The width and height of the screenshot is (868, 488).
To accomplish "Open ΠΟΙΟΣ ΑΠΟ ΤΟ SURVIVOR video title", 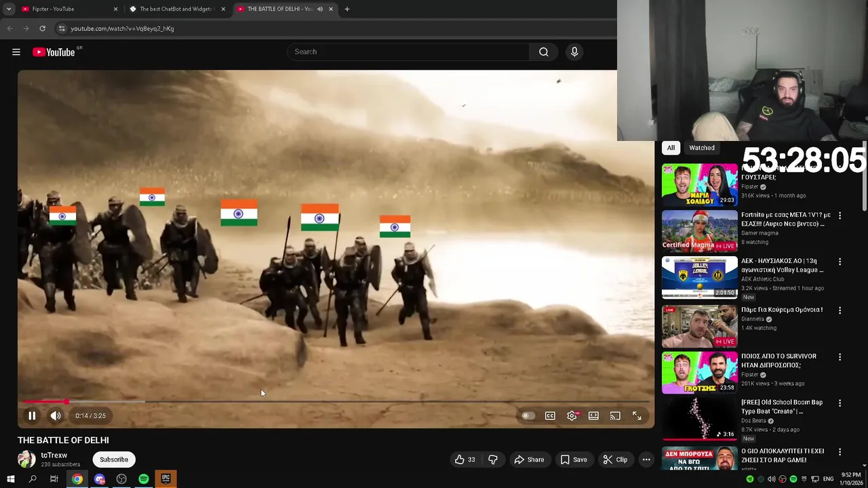I will pos(779,361).
